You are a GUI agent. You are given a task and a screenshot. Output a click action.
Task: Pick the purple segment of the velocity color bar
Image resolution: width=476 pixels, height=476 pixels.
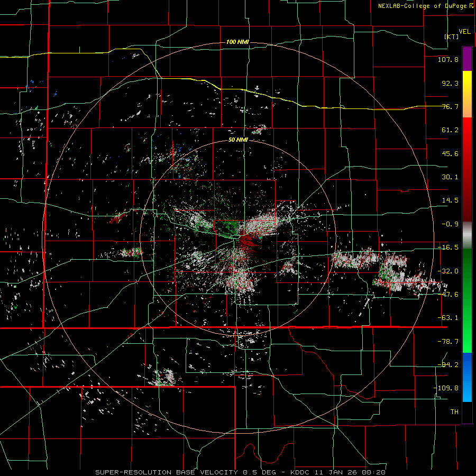tap(467, 59)
